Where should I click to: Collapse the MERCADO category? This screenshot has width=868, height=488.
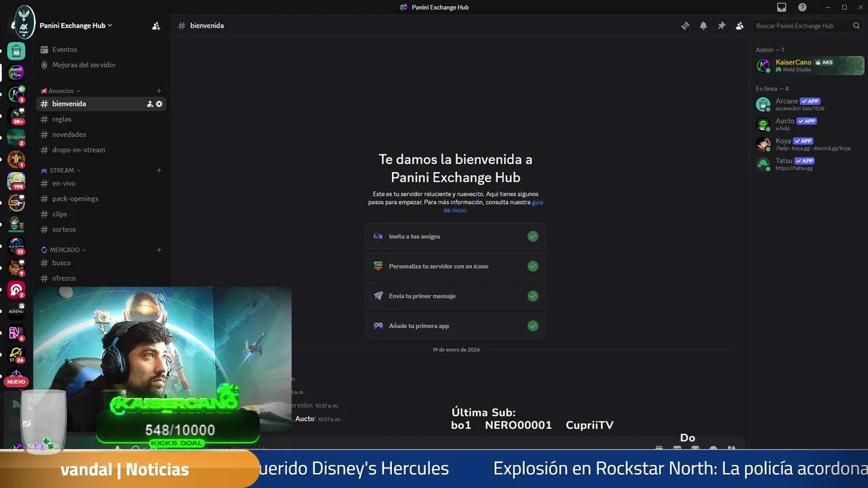[64, 249]
